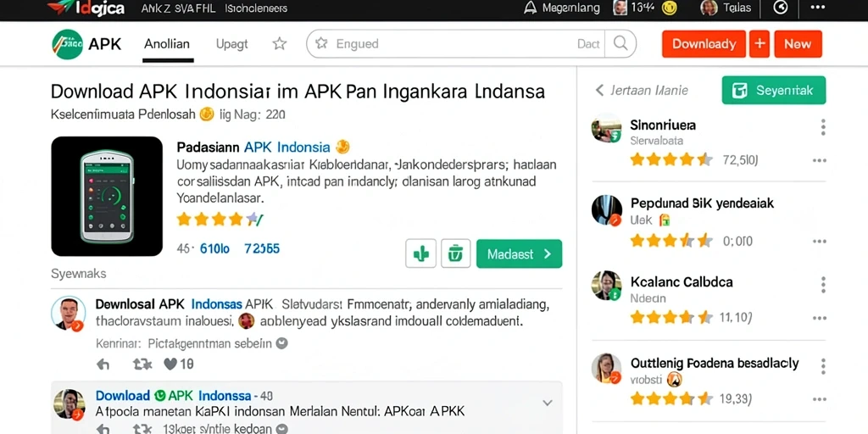Click the circular refresh icon in top bar
Screen dimensions: 868x434
click(781, 8)
